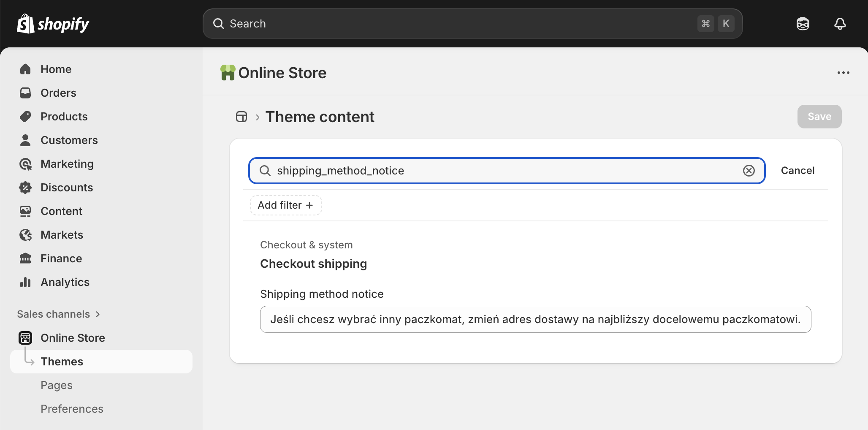Cancel the theme content search

pyautogui.click(x=797, y=171)
